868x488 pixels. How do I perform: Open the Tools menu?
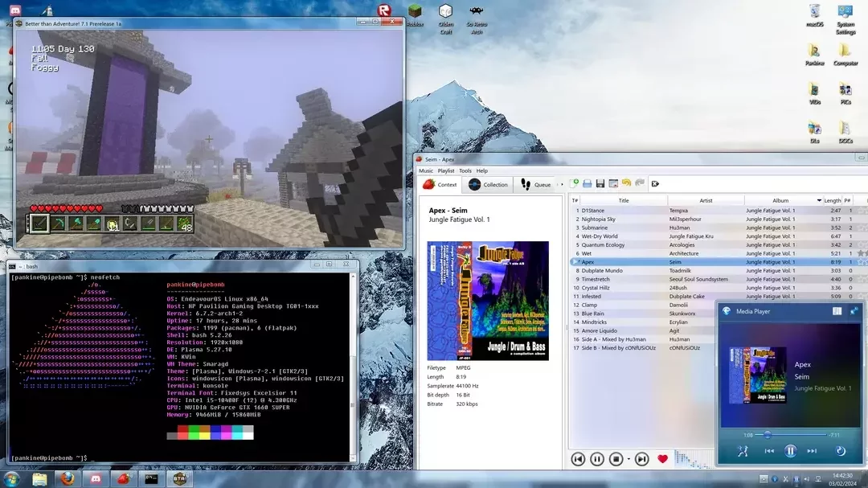point(465,170)
